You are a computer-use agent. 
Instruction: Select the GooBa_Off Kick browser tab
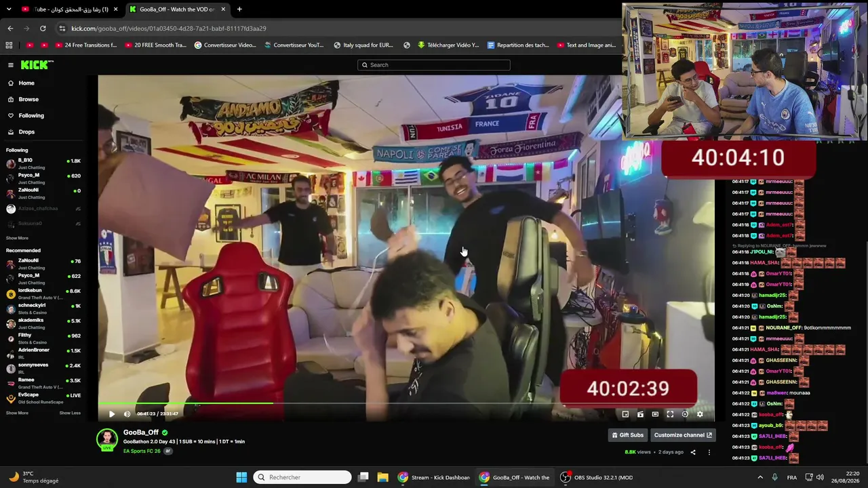point(177,9)
